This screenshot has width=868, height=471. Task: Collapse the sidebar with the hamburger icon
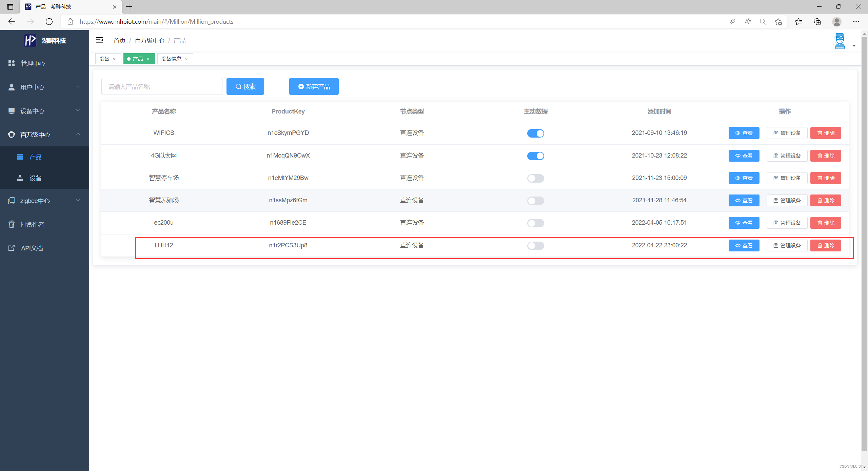point(99,40)
